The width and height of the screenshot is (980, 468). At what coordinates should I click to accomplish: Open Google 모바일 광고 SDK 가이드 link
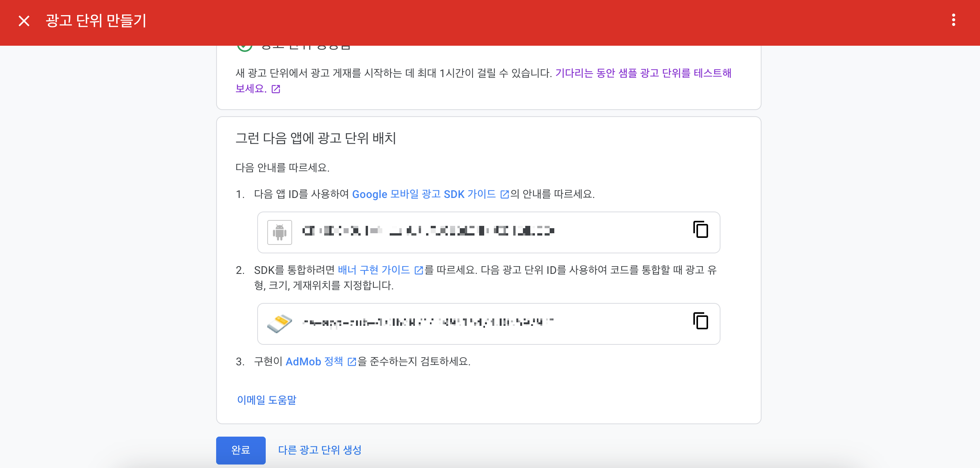[x=423, y=194]
